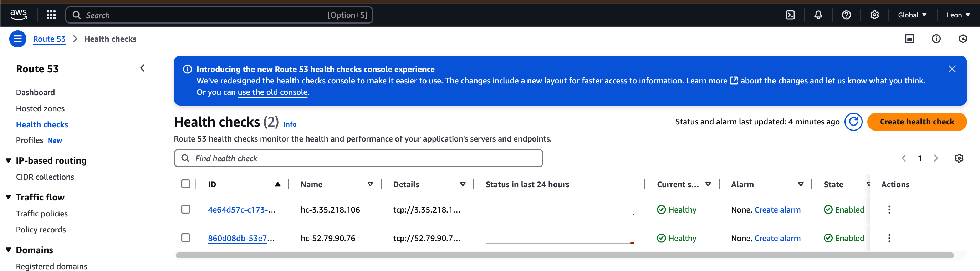Click the Find health check search field
This screenshot has height=271, width=980.
[358, 158]
